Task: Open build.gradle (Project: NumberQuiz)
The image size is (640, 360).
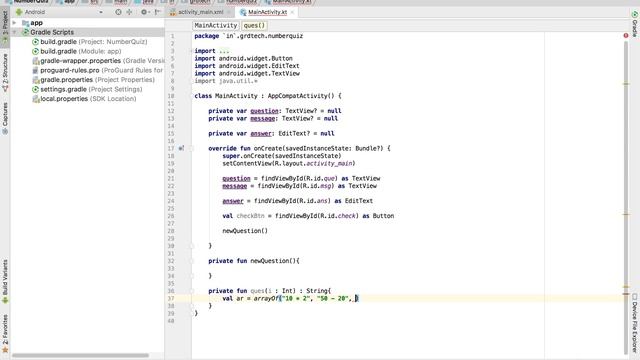Action: 93,42
